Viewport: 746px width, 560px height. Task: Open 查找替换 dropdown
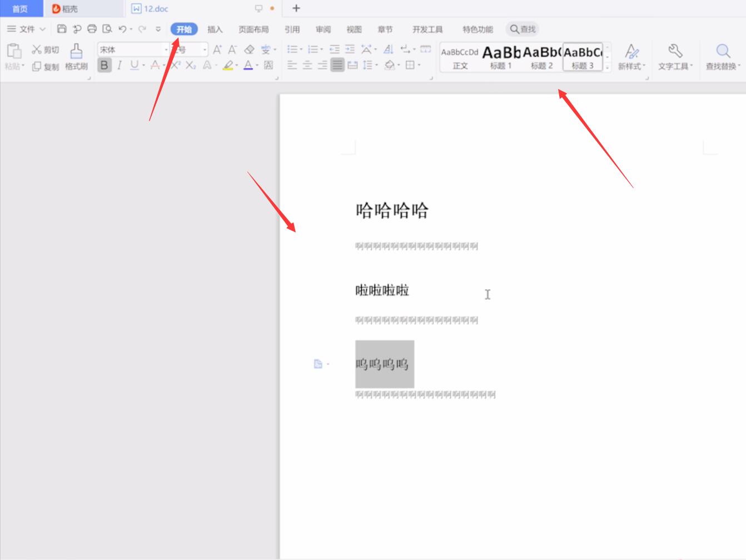coord(723,58)
